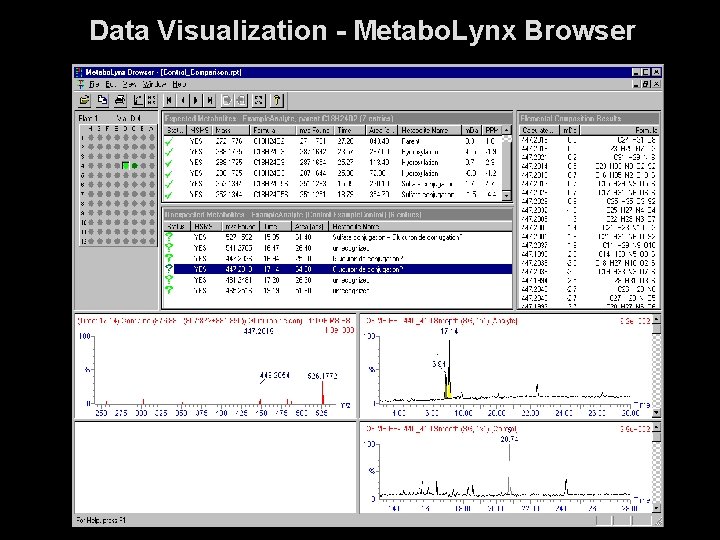Select the Parent metabolite row name
The width and height of the screenshot is (720, 540).
click(410, 141)
